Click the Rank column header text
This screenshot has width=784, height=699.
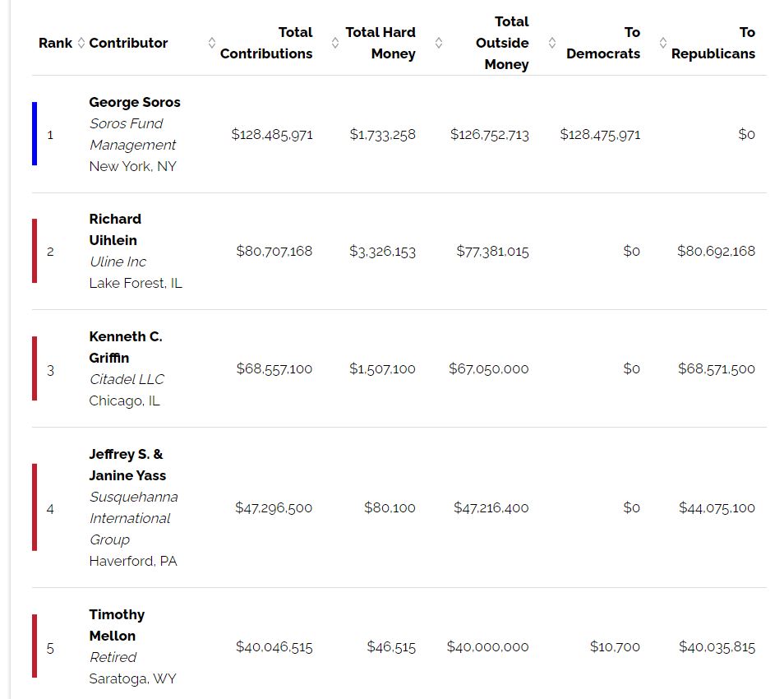tap(55, 43)
